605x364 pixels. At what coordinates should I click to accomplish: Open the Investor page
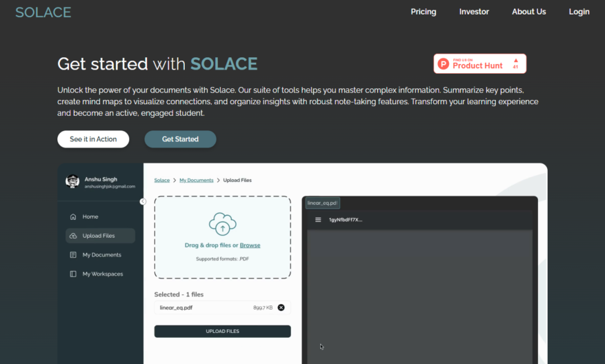click(x=474, y=12)
